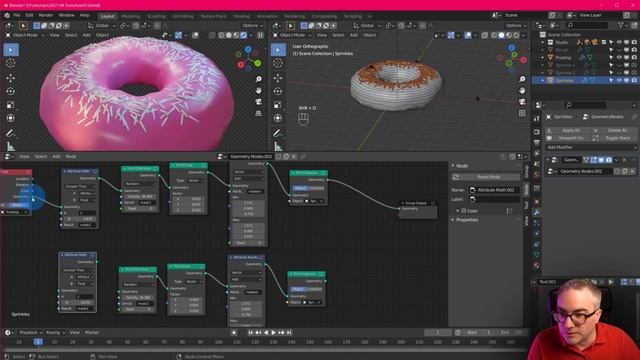Open the Render menu
Viewport: 640px width, 360px height.
pyautogui.click(x=46, y=16)
